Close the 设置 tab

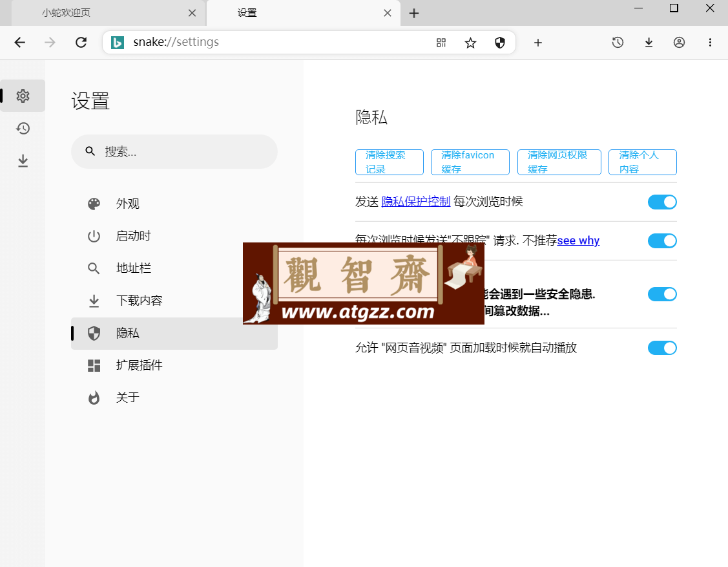pos(387,13)
